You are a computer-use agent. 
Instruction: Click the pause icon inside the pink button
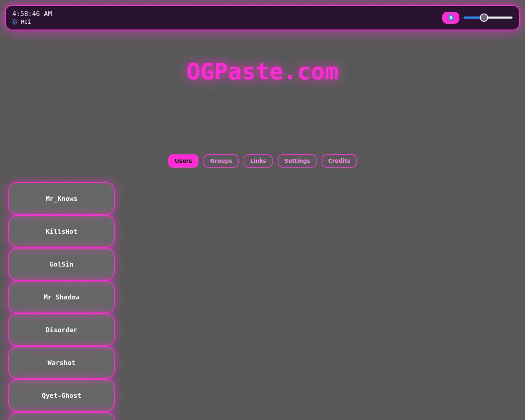click(450, 18)
